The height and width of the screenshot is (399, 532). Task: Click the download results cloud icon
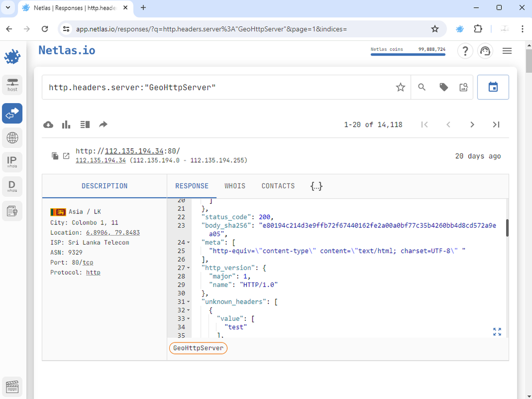48,125
